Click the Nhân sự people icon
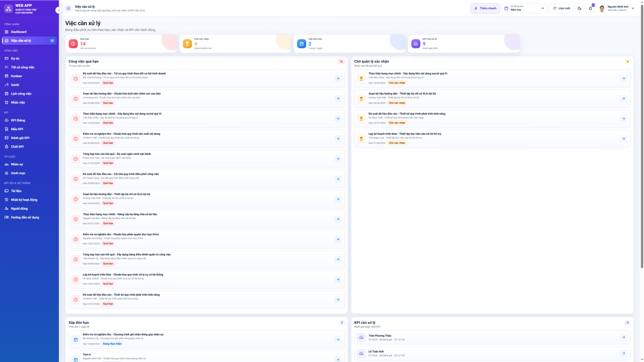 [x=6, y=165]
